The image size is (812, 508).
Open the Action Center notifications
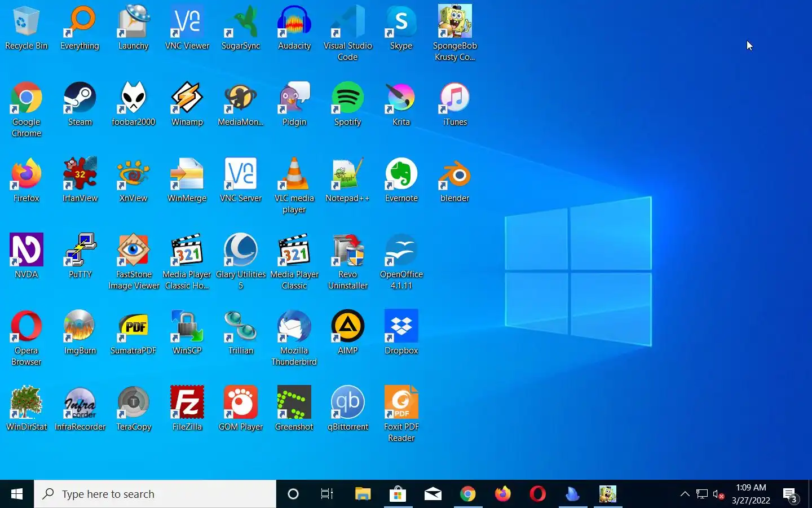[791, 495]
